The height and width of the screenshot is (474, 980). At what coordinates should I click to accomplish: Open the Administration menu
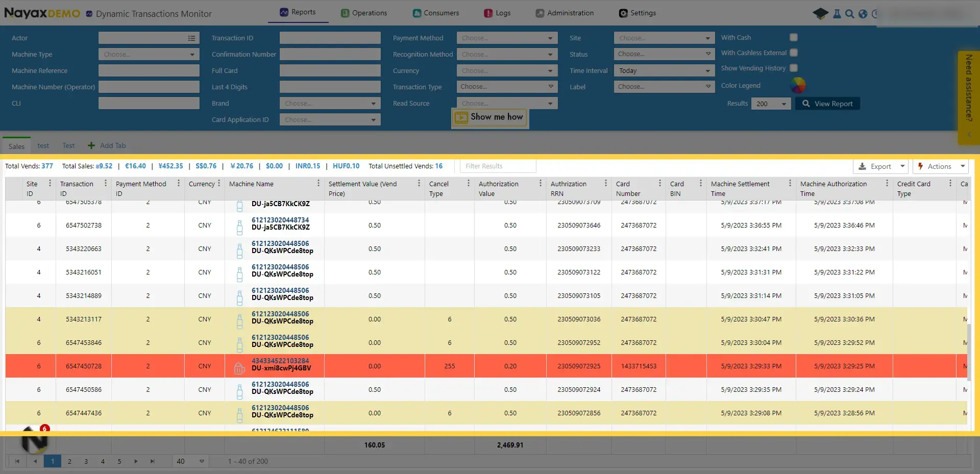click(565, 13)
